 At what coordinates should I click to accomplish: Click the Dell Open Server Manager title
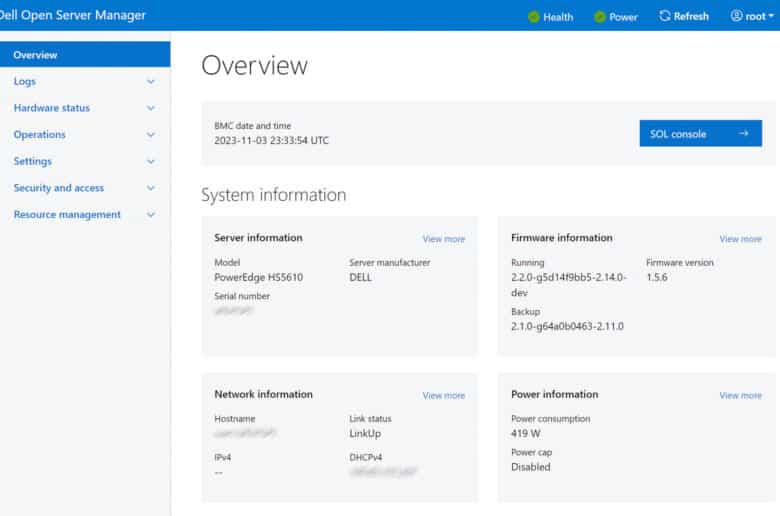click(73, 15)
